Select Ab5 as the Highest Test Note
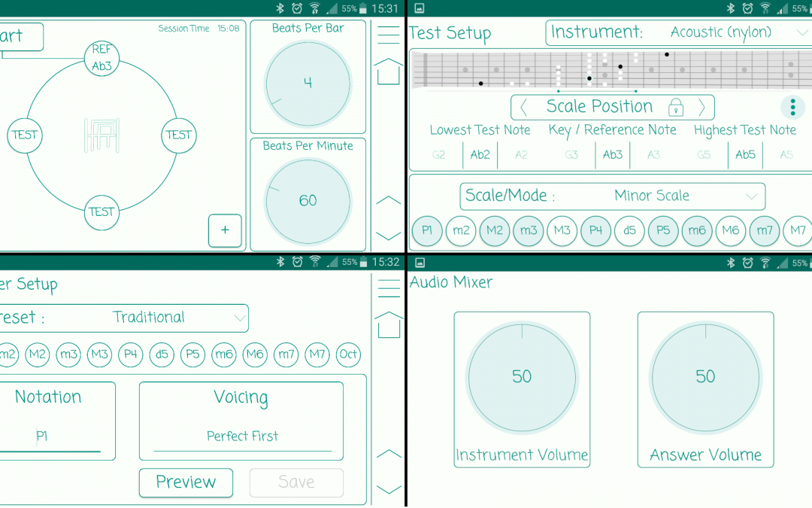812x508 pixels. tap(745, 155)
